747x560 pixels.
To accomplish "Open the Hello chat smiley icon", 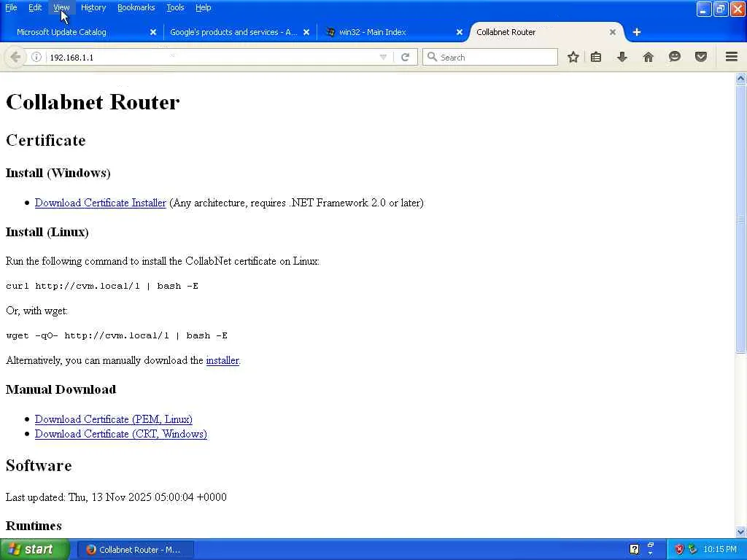I will (674, 57).
